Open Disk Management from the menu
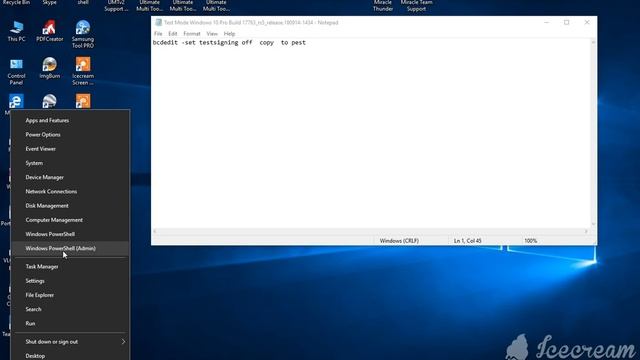 (70, 206)
